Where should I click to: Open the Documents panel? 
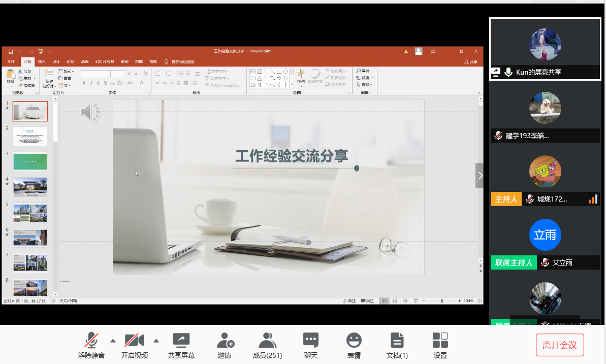pyautogui.click(x=397, y=345)
